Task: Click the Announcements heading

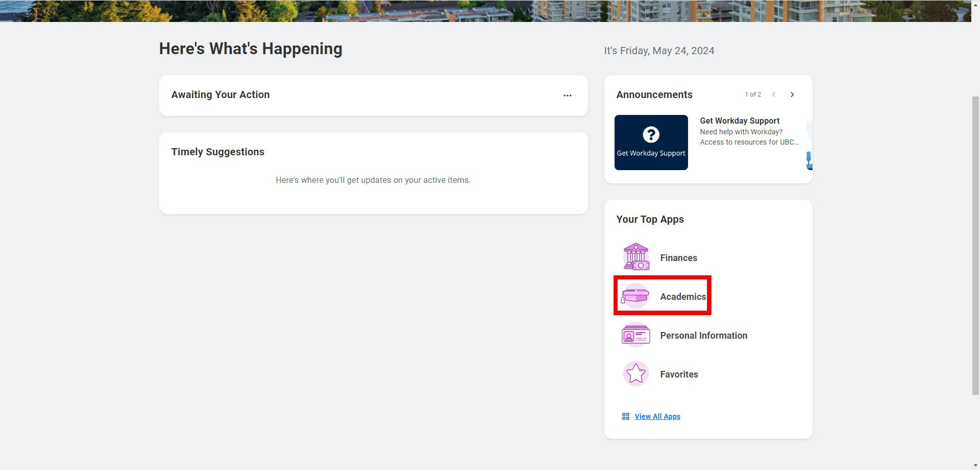Action: point(654,95)
